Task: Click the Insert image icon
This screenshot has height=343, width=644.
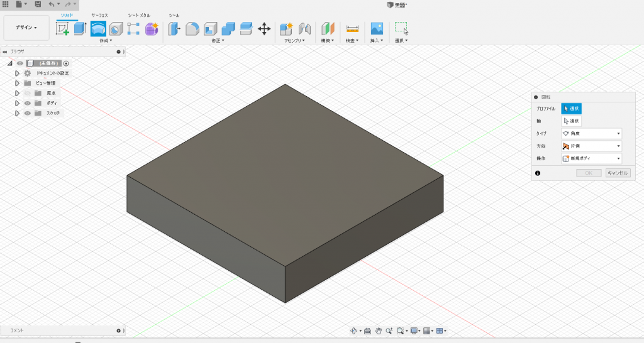Action: pyautogui.click(x=377, y=29)
